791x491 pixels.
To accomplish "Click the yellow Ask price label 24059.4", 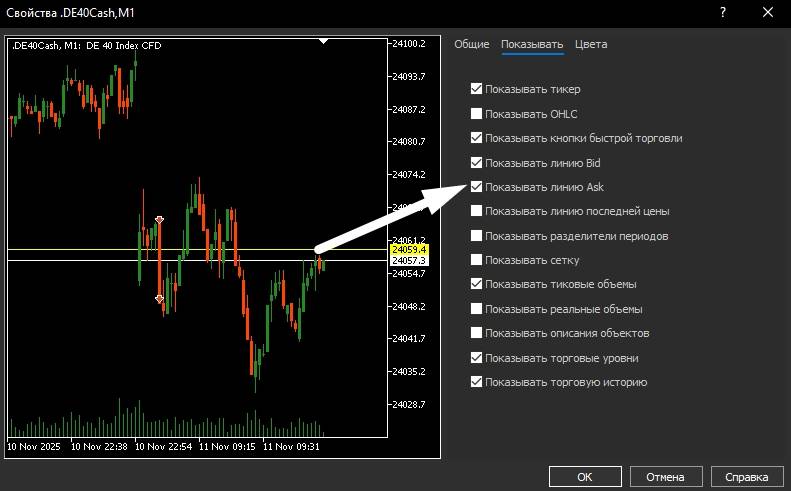I will pyautogui.click(x=408, y=249).
